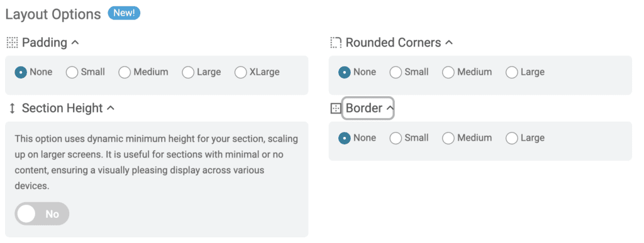Collapse the Section Height chevron
This screenshot has height=243, width=644.
pos(111,109)
